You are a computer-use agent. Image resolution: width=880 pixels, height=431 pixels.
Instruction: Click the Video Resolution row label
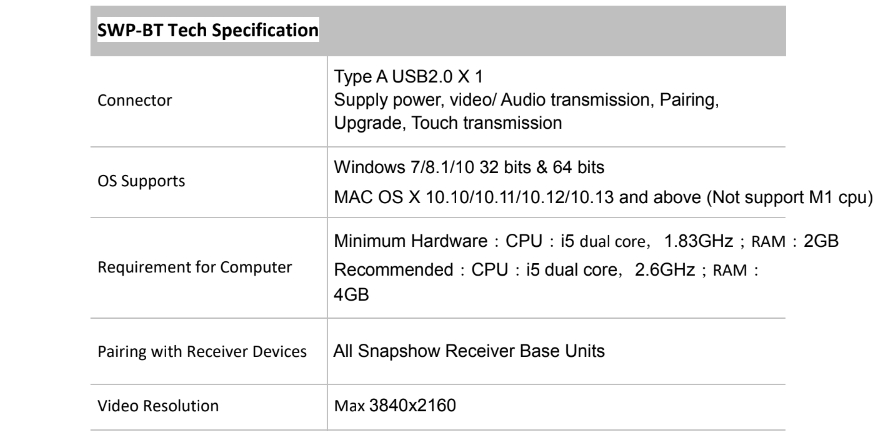pos(158,406)
